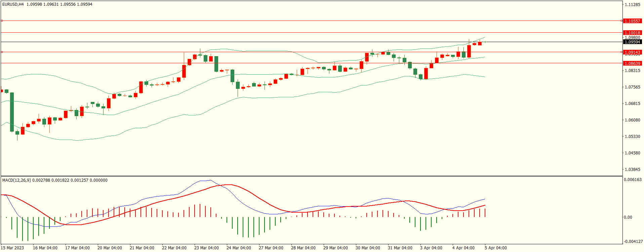This screenshot has height=252, width=644.
Task: Grab left handle of the 1.10557 horizontal line
Action: click(x=2, y=21)
